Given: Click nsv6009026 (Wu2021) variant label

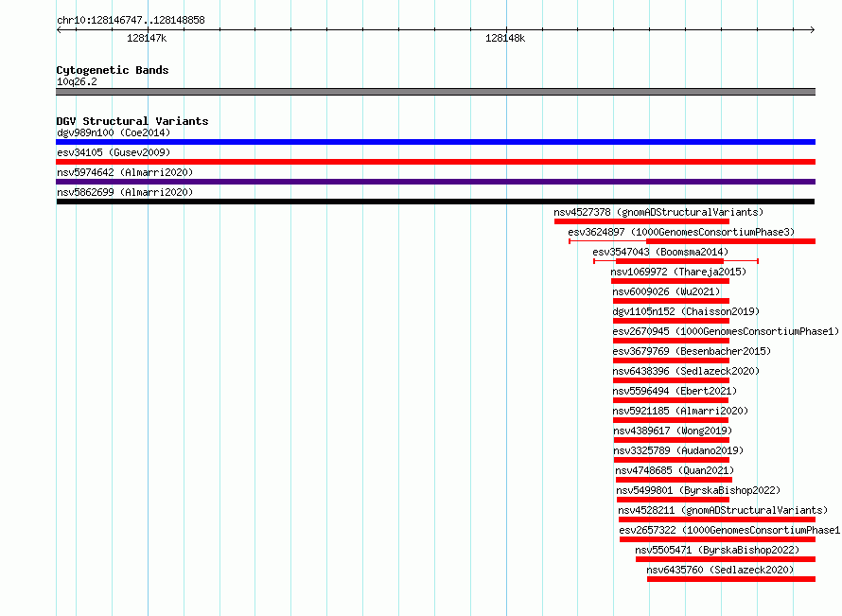Looking at the screenshot, I should coord(666,291).
